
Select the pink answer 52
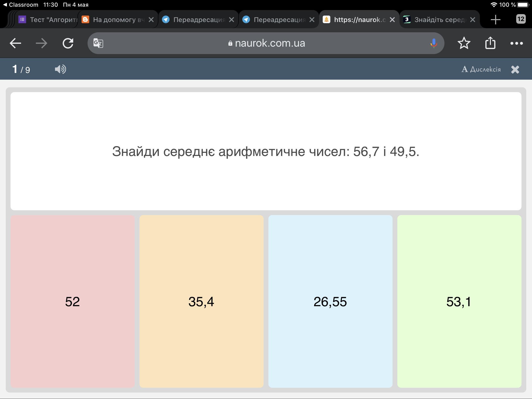pyautogui.click(x=72, y=301)
